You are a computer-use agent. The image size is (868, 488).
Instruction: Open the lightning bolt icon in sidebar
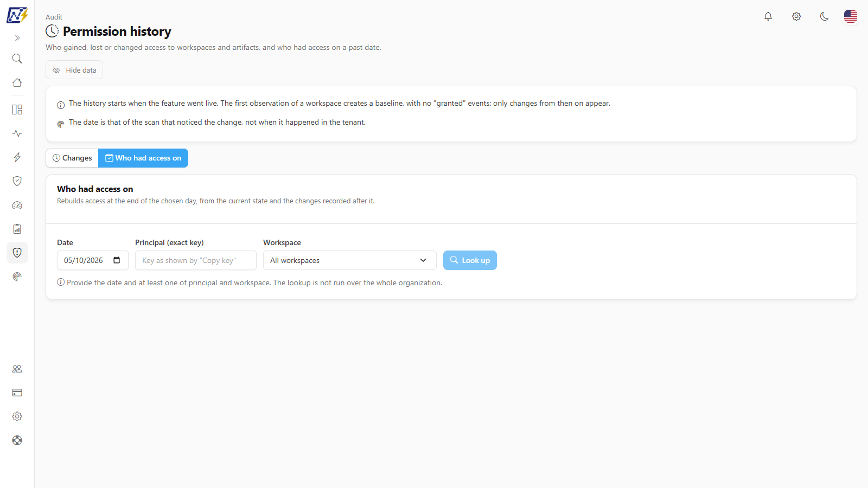coord(17,157)
